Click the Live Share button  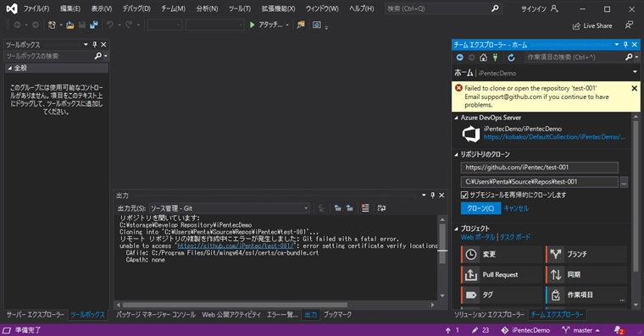[x=592, y=26]
